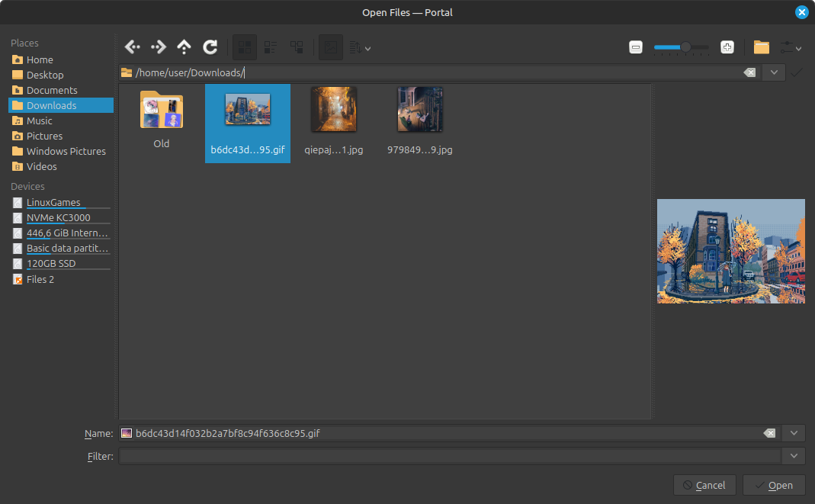This screenshot has height=504, width=815.
Task: Switch to Compact list view
Action: 271,47
